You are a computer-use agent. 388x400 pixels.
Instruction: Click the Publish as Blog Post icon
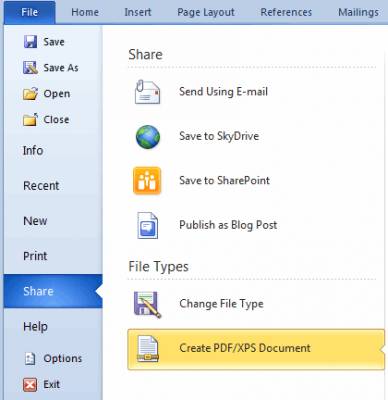click(148, 225)
